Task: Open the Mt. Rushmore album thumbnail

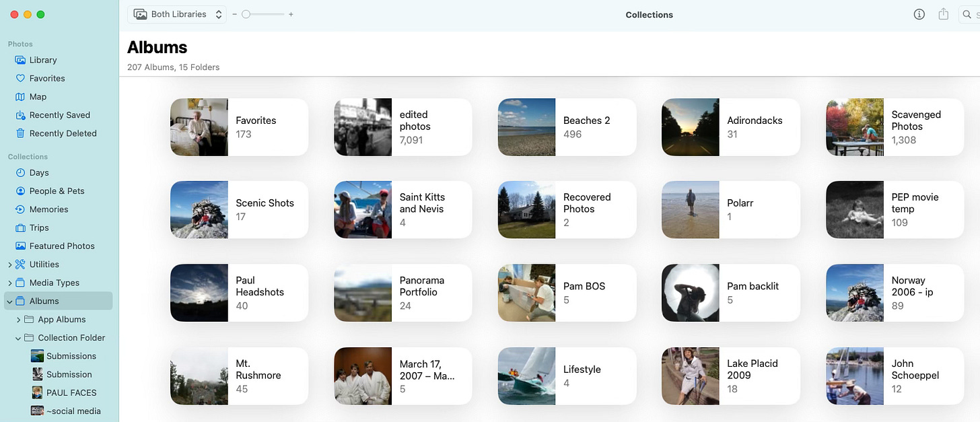Action: click(199, 376)
